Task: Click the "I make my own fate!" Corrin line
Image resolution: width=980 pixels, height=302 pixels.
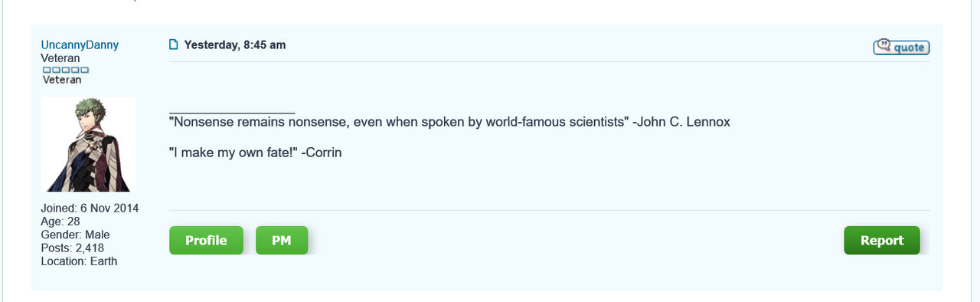Action: [x=255, y=153]
